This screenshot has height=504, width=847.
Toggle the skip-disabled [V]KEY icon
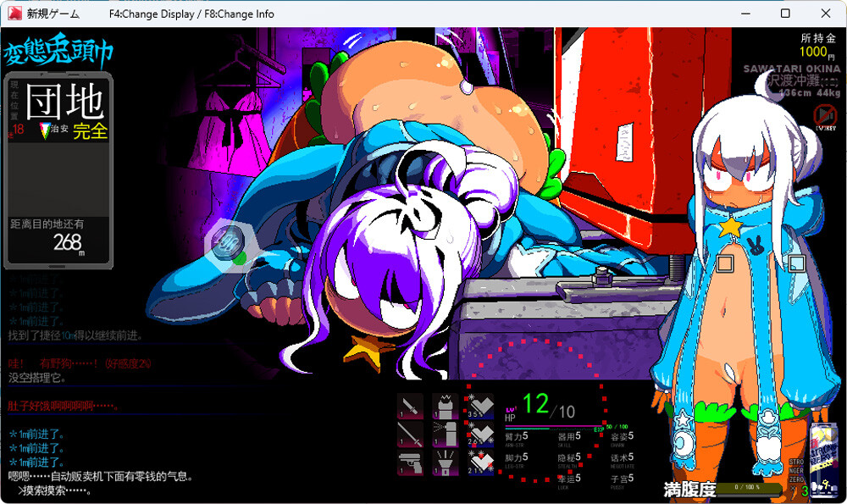coord(825,117)
